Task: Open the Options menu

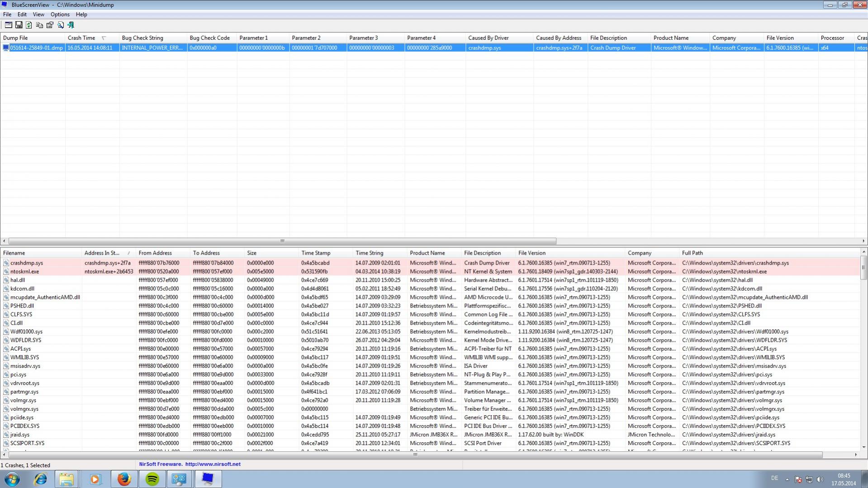Action: point(60,14)
